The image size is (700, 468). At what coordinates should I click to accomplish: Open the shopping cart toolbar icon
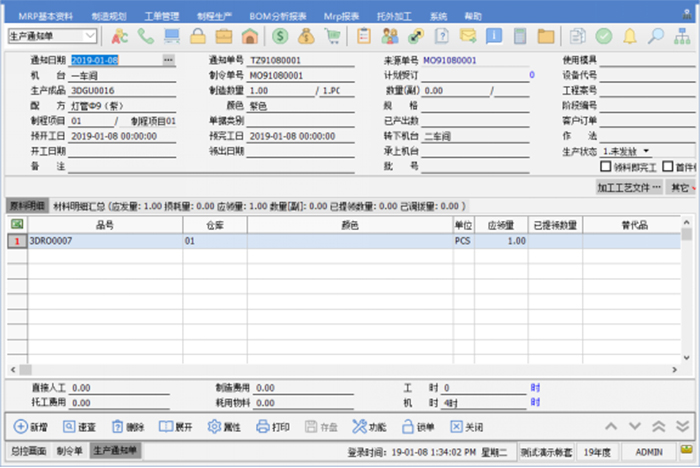[332, 36]
